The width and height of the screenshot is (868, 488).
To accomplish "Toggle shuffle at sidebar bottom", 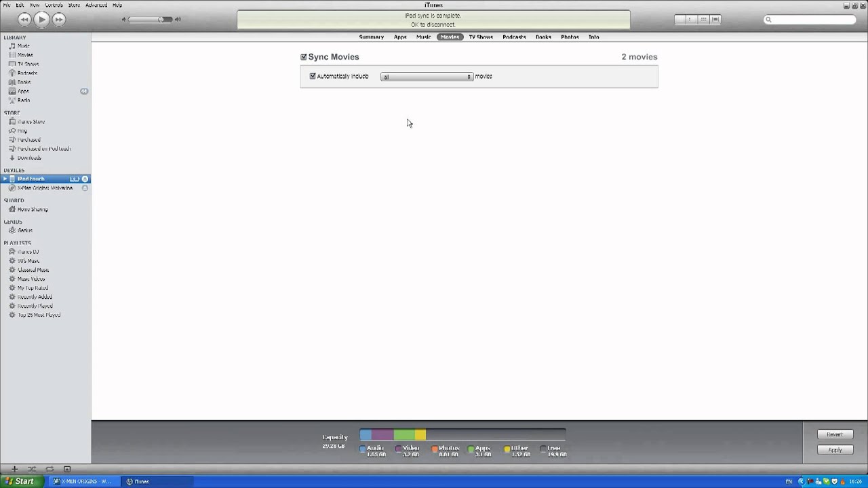I will click(x=32, y=469).
